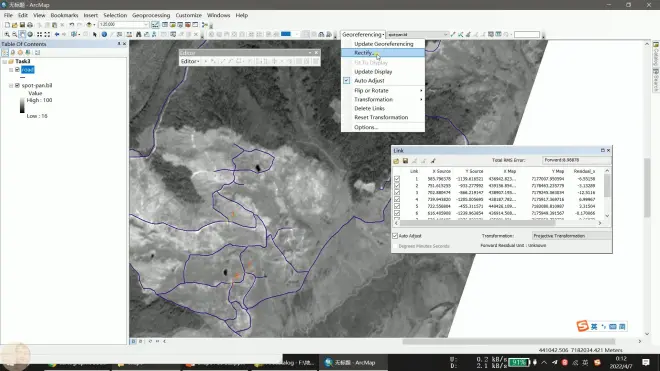Click the List By Visibility icon in Table Of Contents
Screen dimensions: 660x371
(20, 53)
